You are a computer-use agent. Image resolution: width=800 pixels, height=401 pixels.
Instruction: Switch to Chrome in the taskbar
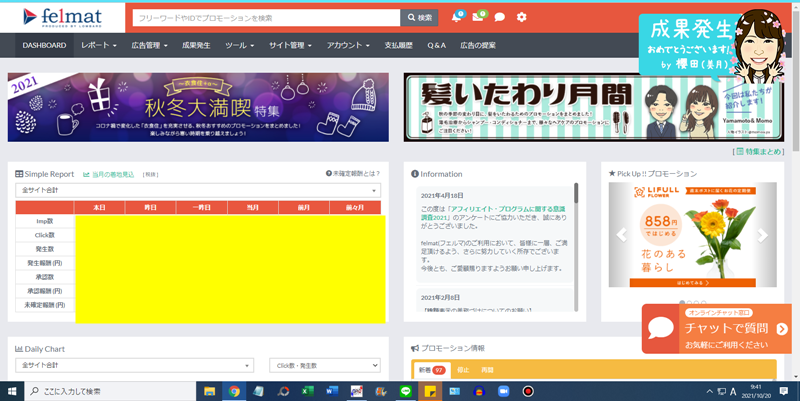pyautogui.click(x=234, y=391)
